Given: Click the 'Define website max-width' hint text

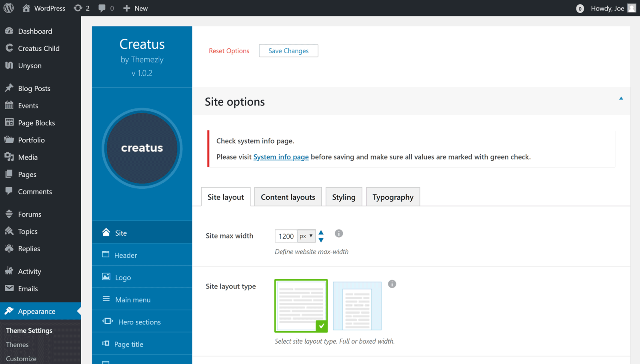Looking at the screenshot, I should [312, 252].
